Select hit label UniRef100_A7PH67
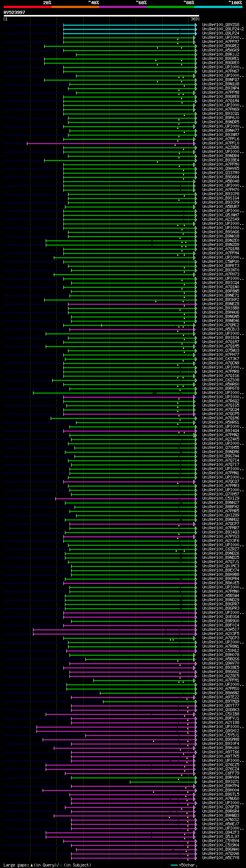 [221, 72]
